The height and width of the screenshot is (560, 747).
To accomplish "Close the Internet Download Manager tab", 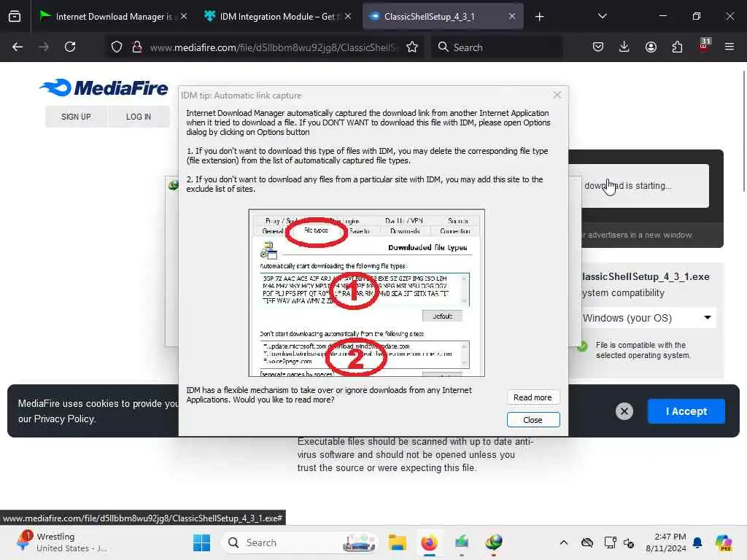I will click(x=184, y=16).
